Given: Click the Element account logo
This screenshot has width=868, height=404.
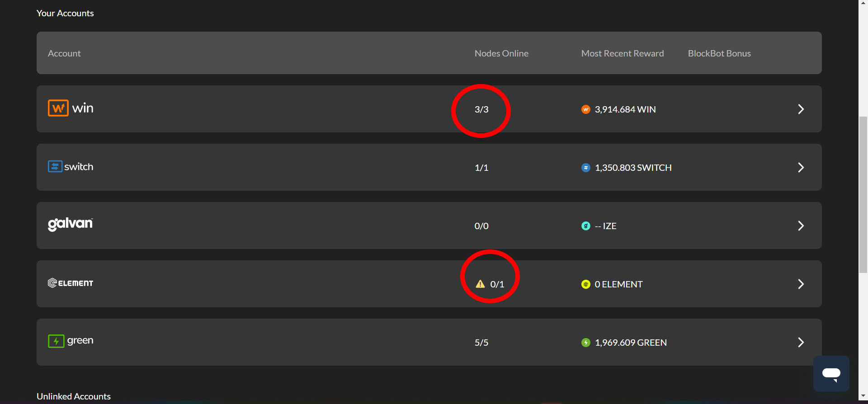Looking at the screenshot, I should [x=71, y=283].
